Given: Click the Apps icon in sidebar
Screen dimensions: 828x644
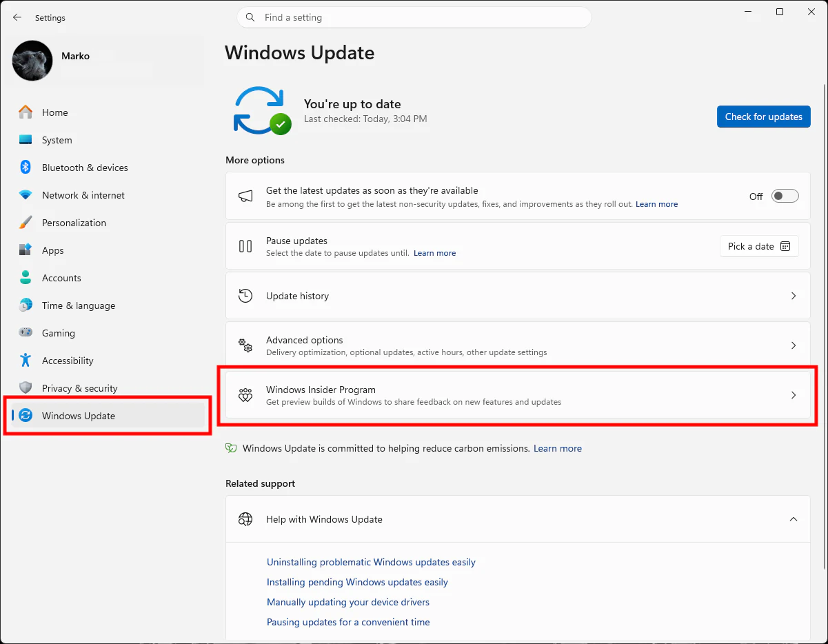Looking at the screenshot, I should pos(26,250).
